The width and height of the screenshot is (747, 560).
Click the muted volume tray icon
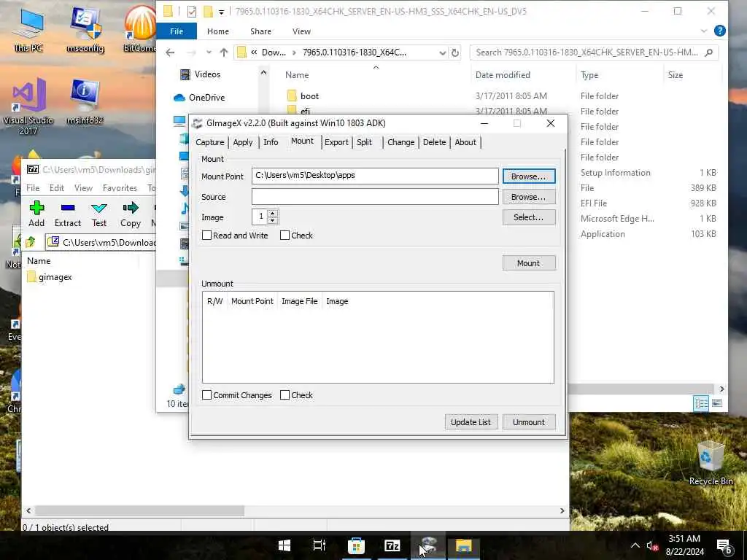point(652,546)
